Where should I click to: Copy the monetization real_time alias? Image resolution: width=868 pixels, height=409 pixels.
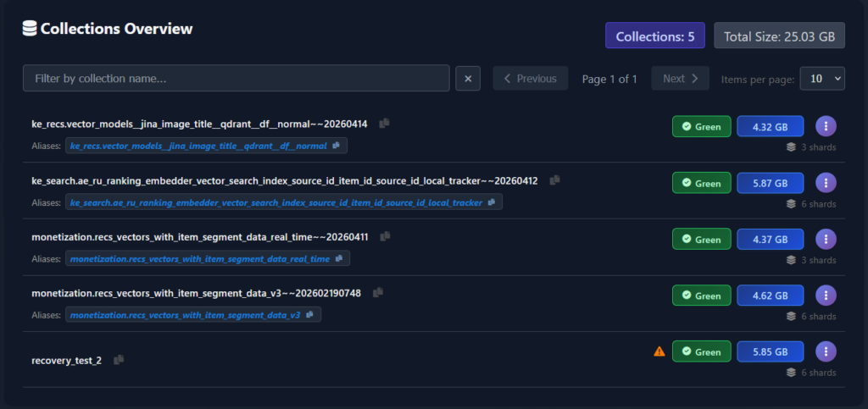tap(339, 258)
